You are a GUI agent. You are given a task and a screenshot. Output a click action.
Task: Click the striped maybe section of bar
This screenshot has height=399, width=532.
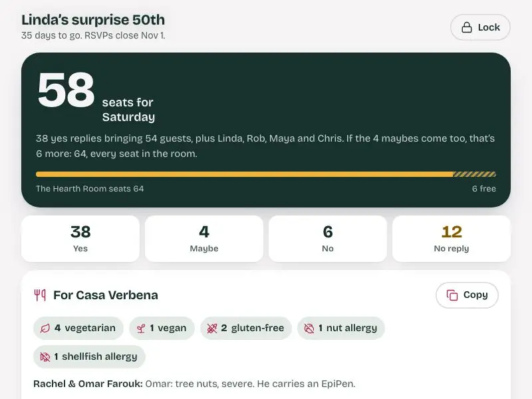[474, 174]
